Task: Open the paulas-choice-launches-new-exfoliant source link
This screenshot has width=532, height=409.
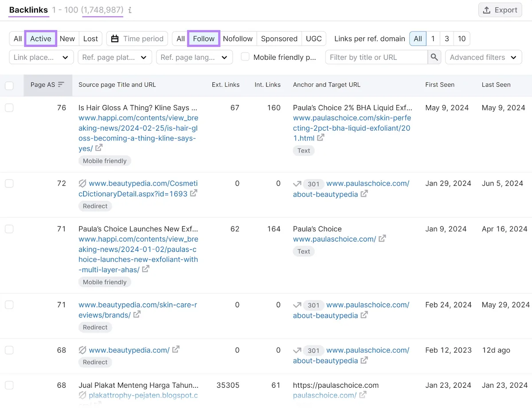Action: click(x=138, y=254)
